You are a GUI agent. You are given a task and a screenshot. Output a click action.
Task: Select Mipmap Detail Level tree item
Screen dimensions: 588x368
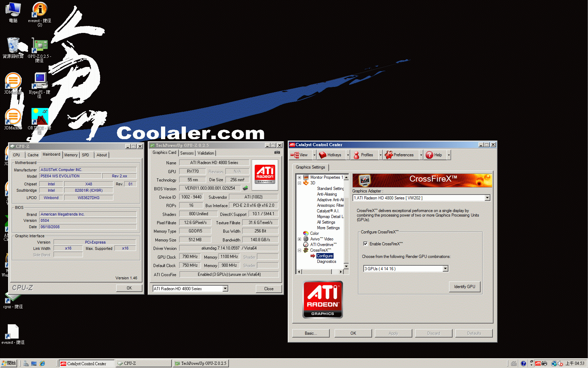pyautogui.click(x=330, y=217)
